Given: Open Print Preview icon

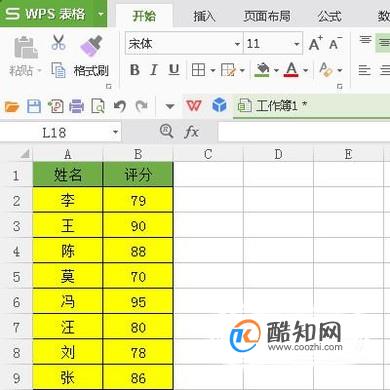Looking at the screenshot, I should click(x=98, y=106).
